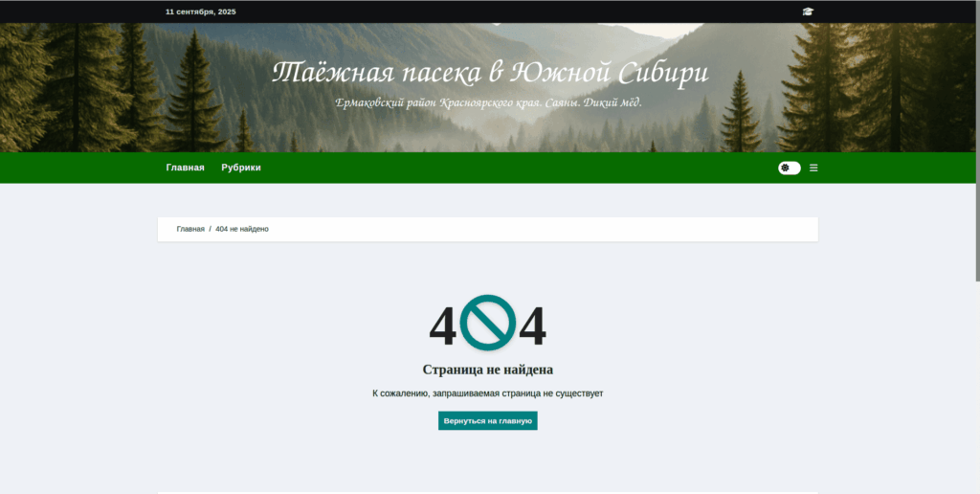Select Главная in the green navigation bar

tap(185, 168)
